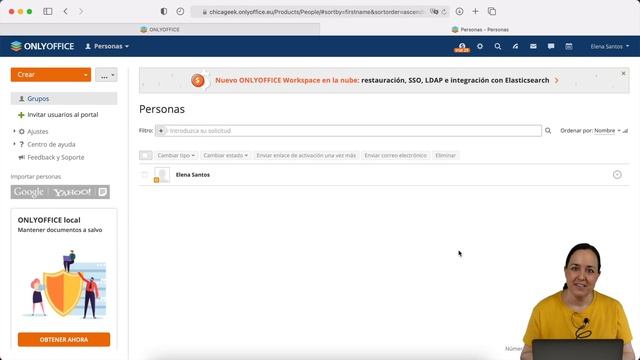The width and height of the screenshot is (640, 360).
Task: Switch to the Personas - Personas tab
Action: click(x=480, y=29)
